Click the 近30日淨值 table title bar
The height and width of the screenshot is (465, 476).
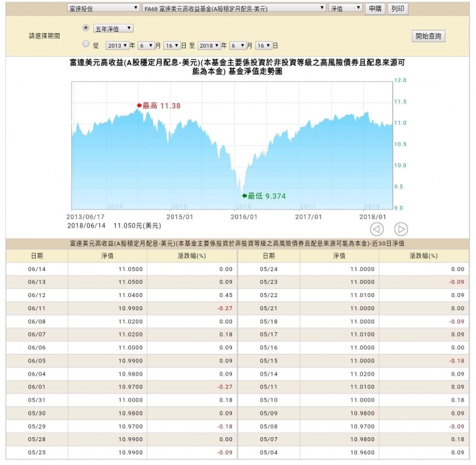(237, 243)
